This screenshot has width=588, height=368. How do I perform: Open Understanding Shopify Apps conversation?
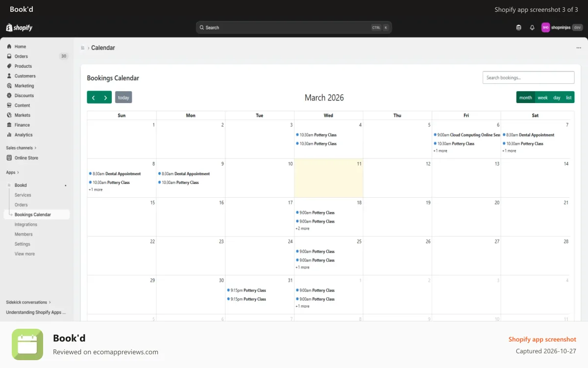click(x=35, y=312)
